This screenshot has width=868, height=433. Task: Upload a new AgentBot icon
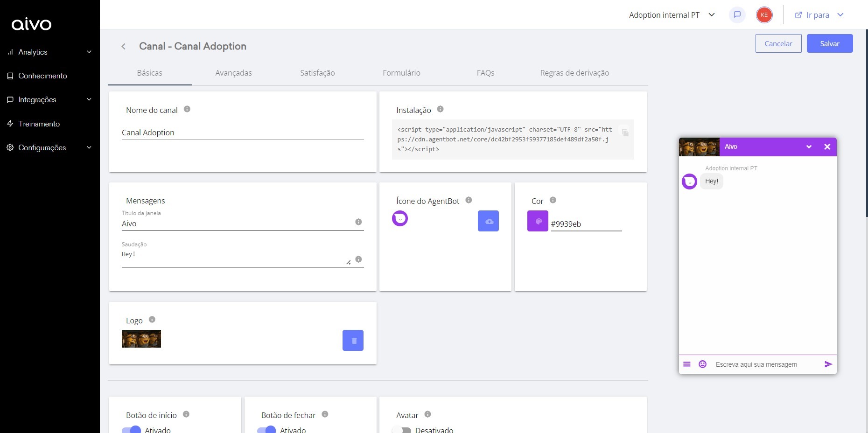tap(488, 221)
